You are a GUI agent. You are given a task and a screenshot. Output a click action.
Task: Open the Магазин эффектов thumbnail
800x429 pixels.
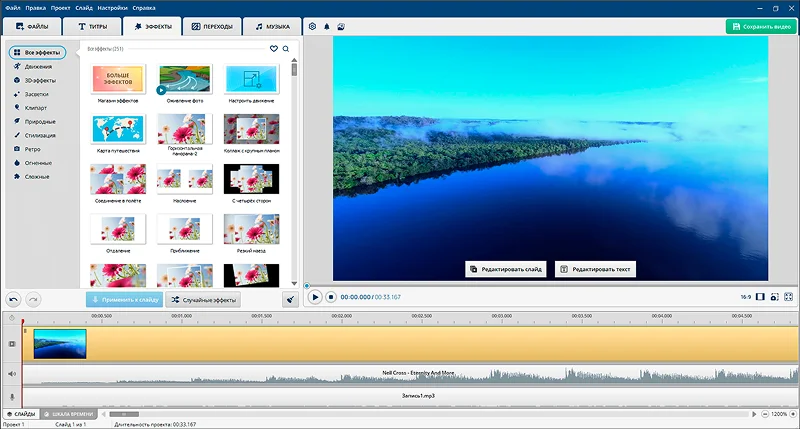pyautogui.click(x=118, y=79)
